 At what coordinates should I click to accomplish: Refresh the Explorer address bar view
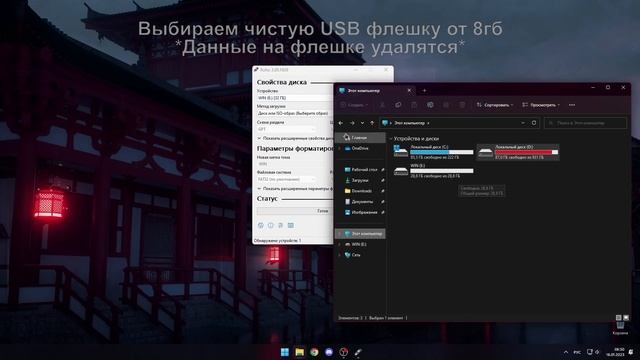pyautogui.click(x=533, y=123)
